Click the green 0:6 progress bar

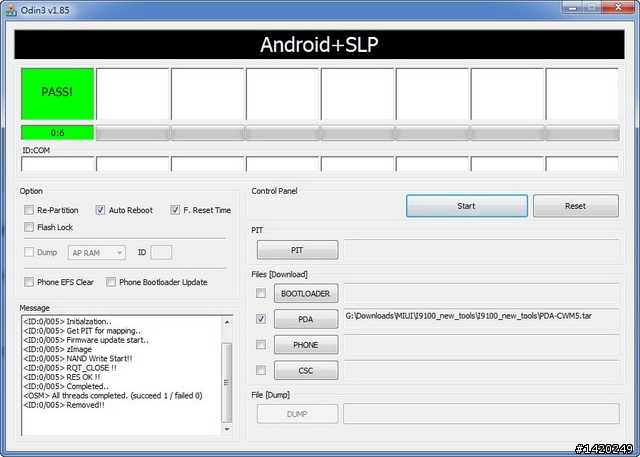click(x=58, y=133)
